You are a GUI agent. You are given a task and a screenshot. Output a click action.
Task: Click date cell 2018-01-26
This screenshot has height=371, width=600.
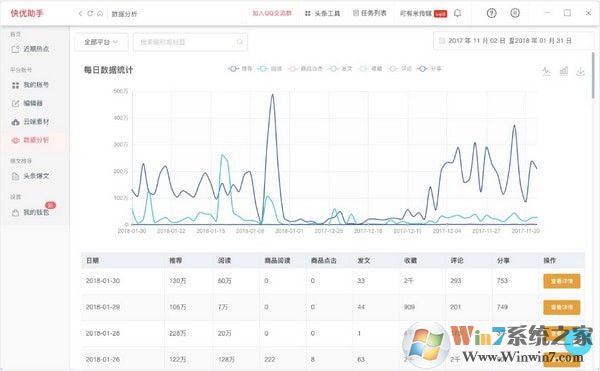click(103, 360)
